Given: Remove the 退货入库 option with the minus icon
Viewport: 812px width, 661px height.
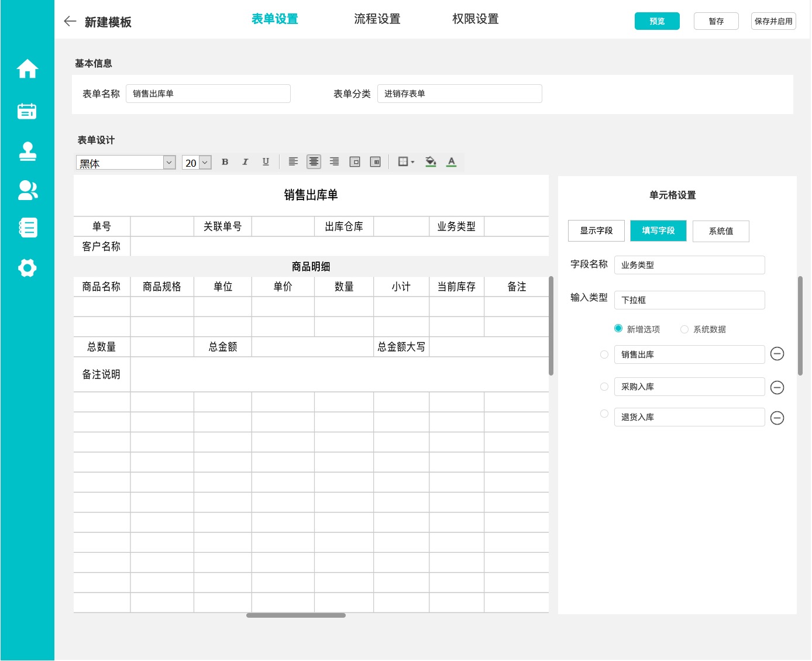Looking at the screenshot, I should (777, 418).
